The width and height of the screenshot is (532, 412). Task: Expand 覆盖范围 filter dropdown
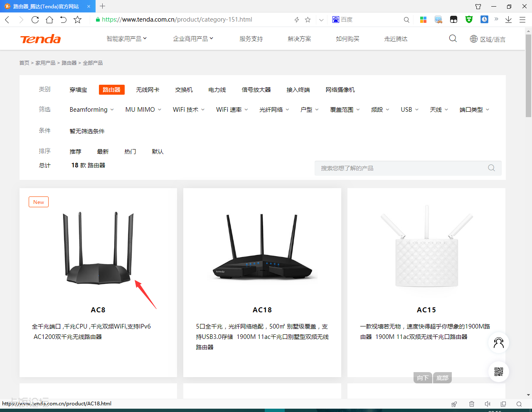(x=345, y=110)
